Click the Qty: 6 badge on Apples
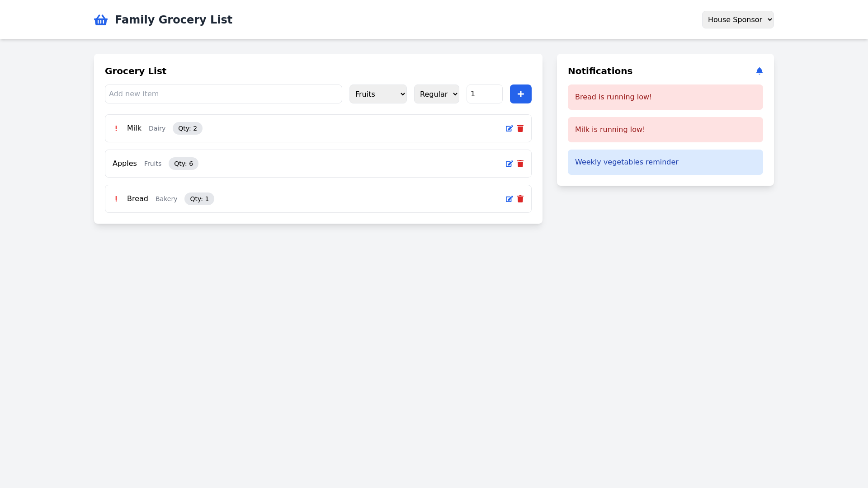This screenshot has width=868, height=488. coord(183,164)
